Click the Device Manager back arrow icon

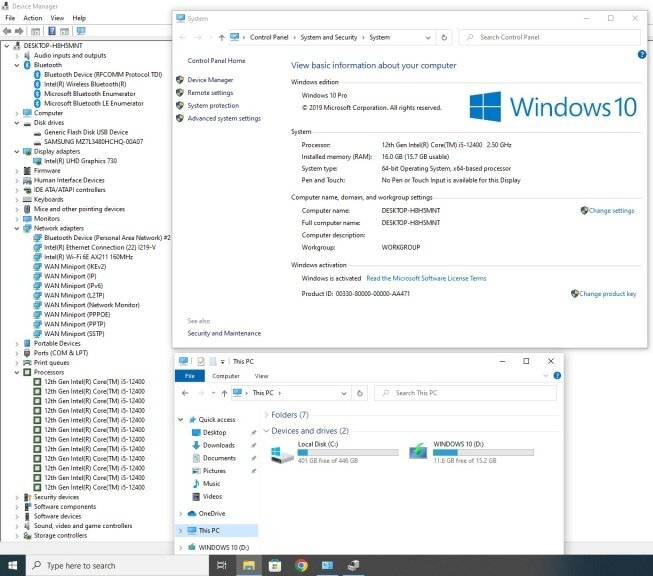click(x=7, y=31)
